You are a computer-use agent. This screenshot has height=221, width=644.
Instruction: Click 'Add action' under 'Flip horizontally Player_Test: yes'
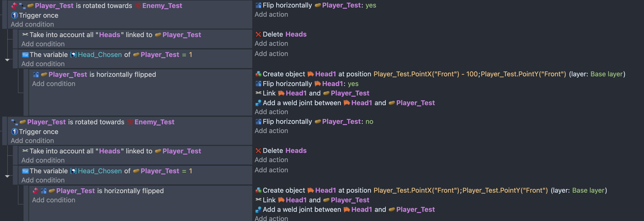271,15
